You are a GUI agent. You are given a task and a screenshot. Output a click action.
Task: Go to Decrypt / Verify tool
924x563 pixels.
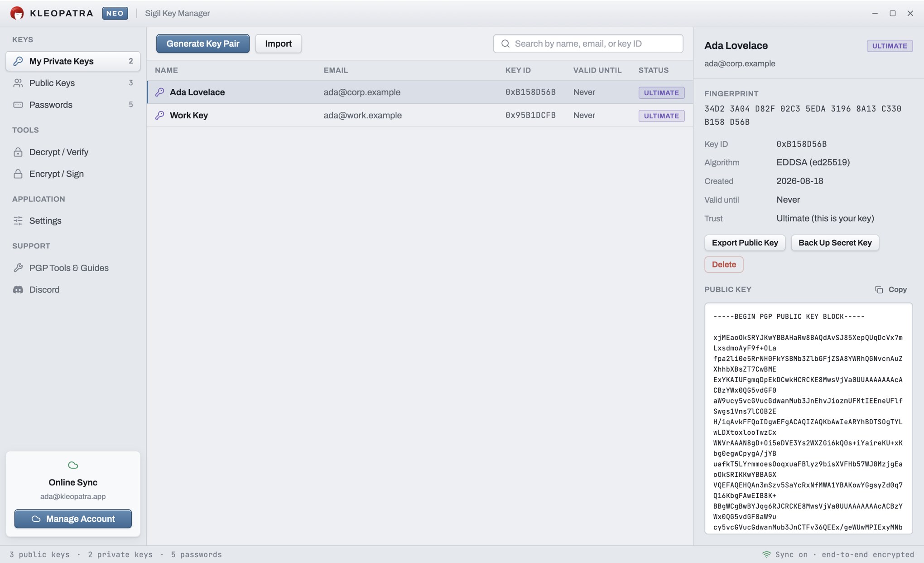click(x=73, y=152)
